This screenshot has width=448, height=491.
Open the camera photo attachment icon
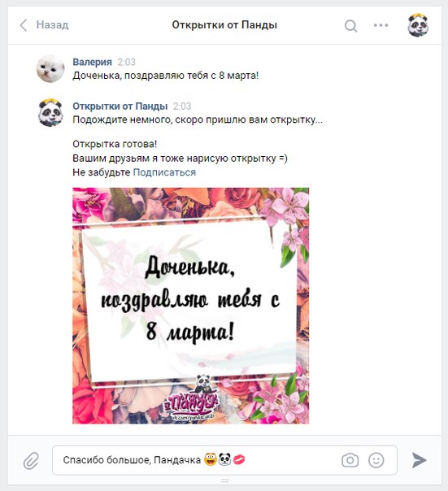coord(350,460)
